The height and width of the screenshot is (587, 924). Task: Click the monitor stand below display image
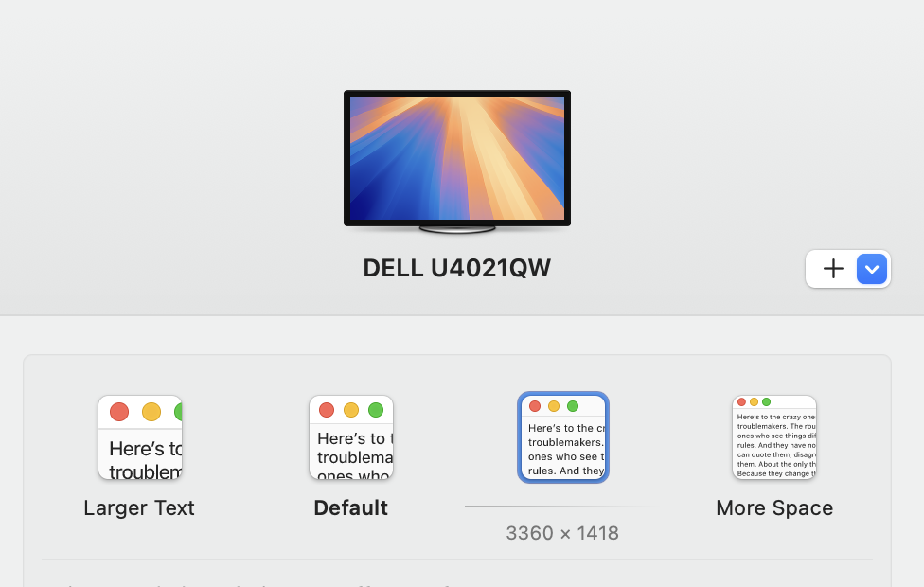(x=456, y=229)
